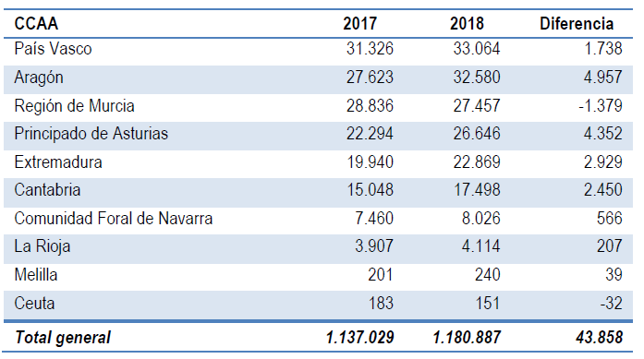This screenshot has width=644, height=359.
Task: Click the Cantabria row label
Action: [47, 190]
